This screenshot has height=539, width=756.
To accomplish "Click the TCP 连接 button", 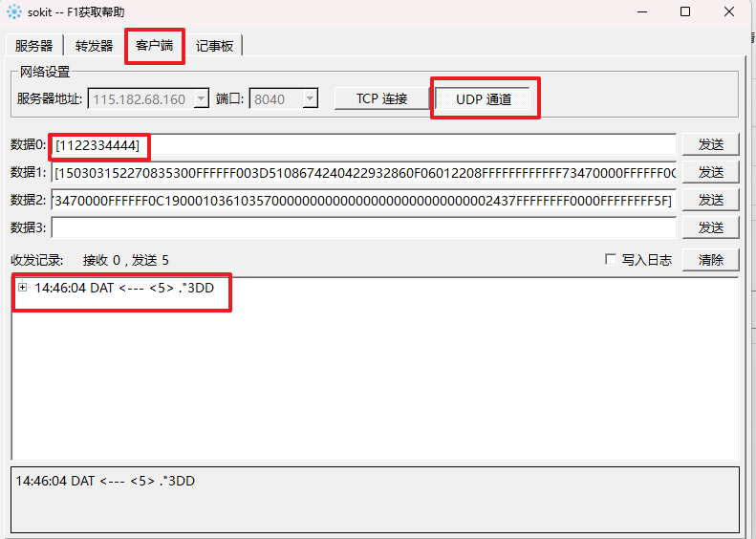I will click(381, 98).
